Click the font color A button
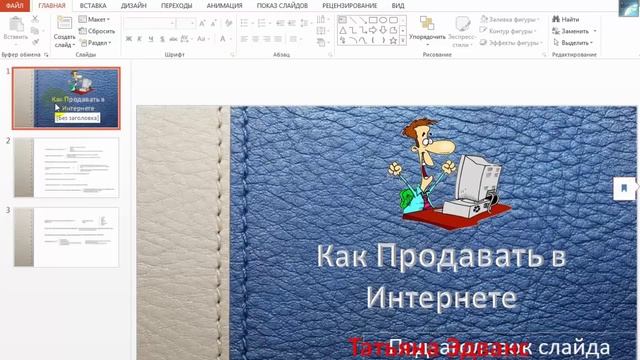The height and width of the screenshot is (360, 640). [222, 39]
